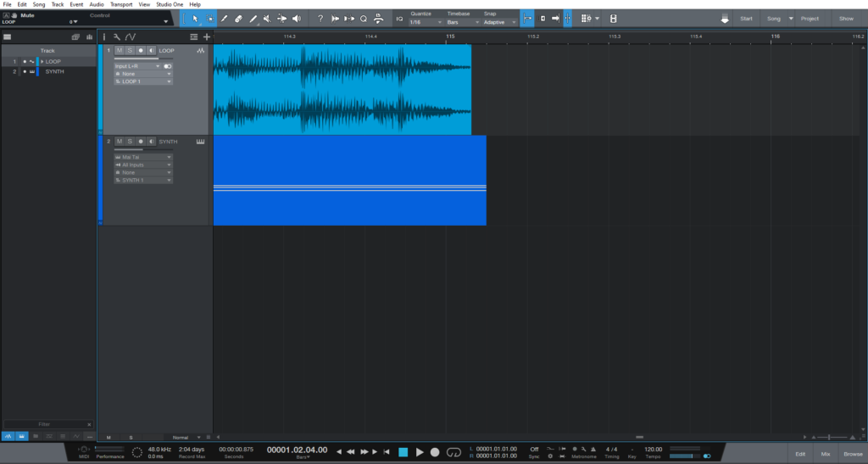Screen dimensions: 868x464
Task: Add a track with plus icon
Action: [207, 37]
